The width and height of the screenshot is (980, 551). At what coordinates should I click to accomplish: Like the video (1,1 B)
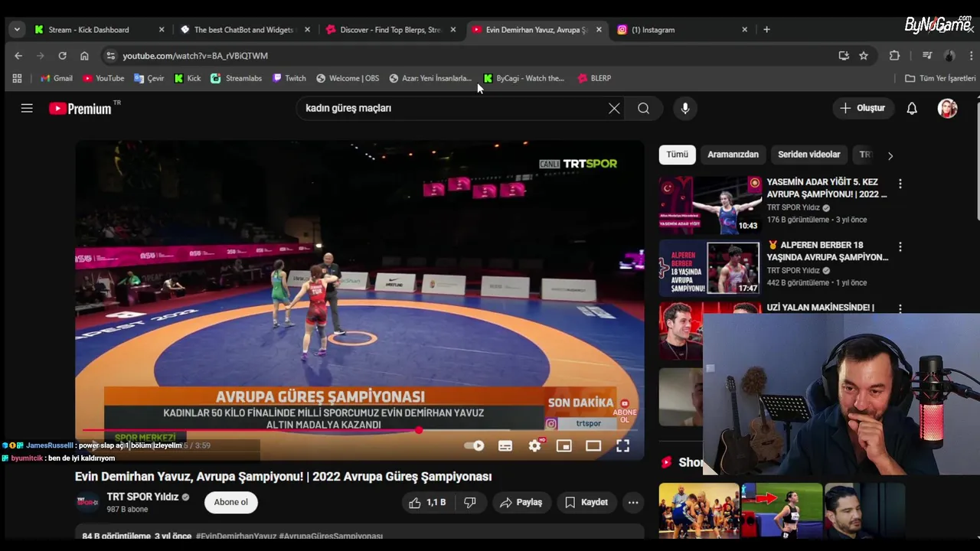[x=427, y=502]
